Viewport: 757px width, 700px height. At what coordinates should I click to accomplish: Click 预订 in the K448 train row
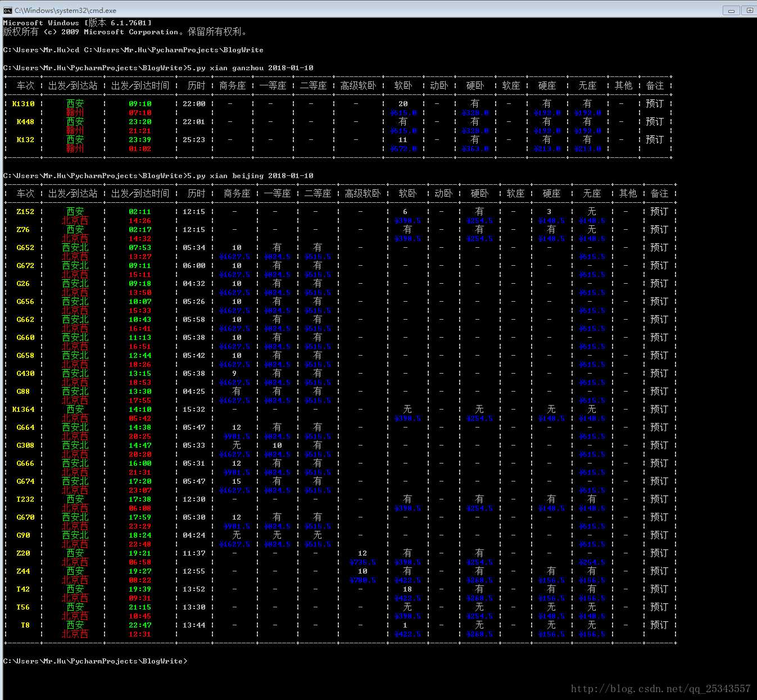coord(654,122)
